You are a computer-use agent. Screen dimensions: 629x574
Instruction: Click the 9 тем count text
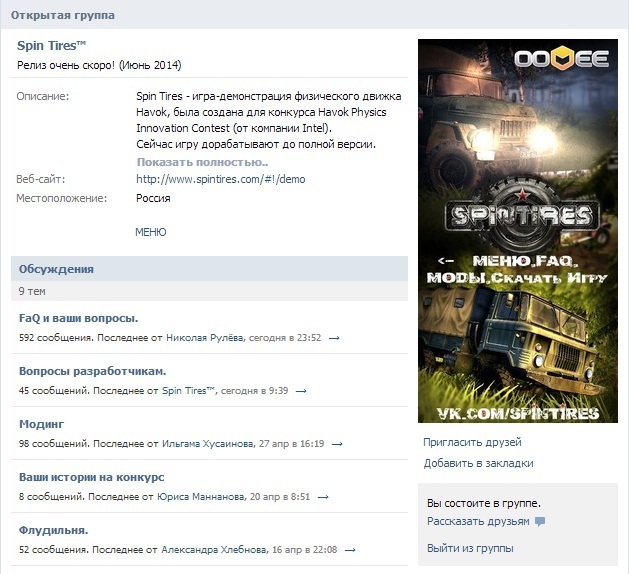pos(32,291)
